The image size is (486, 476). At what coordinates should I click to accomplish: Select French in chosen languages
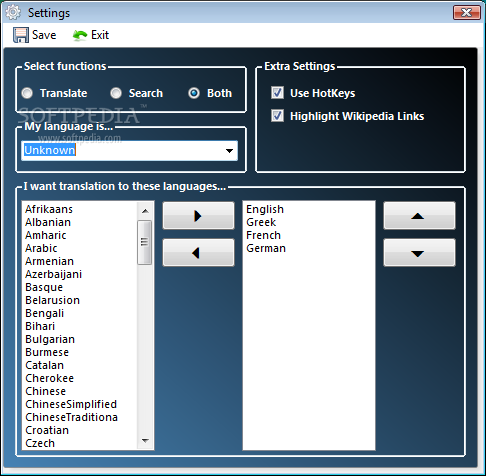(x=263, y=235)
